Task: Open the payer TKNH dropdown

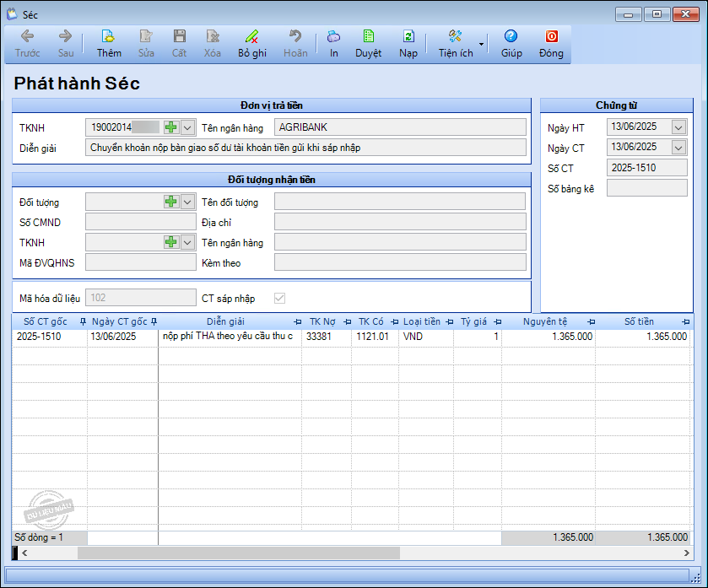Action: click(187, 127)
